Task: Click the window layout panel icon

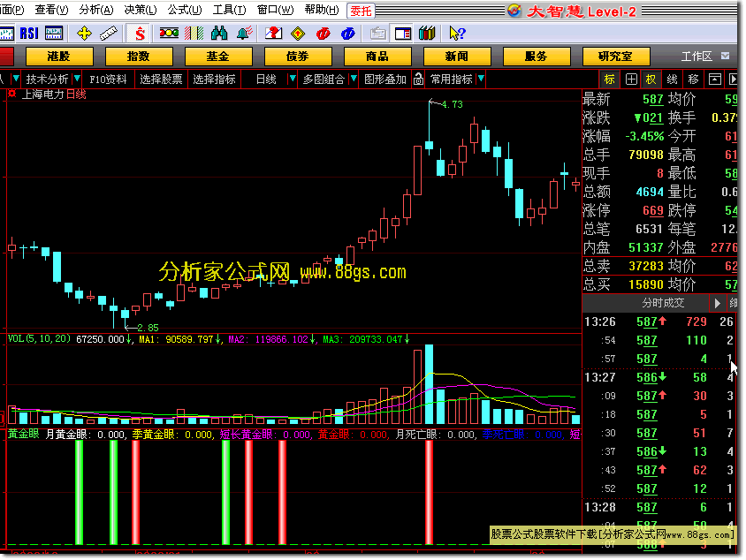Action: pyautogui.click(x=403, y=34)
